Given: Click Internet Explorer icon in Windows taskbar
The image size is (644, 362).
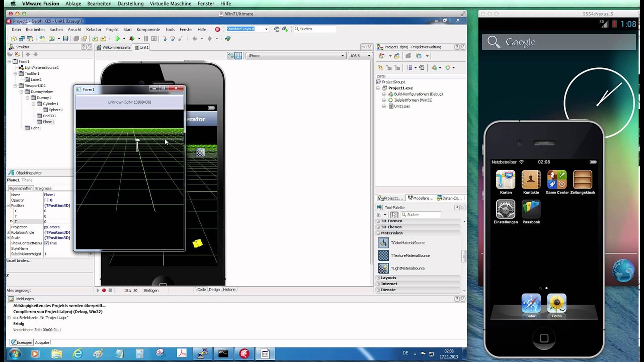Looking at the screenshot, I should (x=77, y=354).
